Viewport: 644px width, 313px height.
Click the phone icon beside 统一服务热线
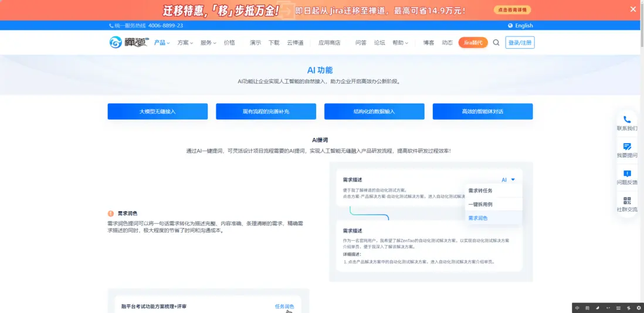pyautogui.click(x=111, y=25)
